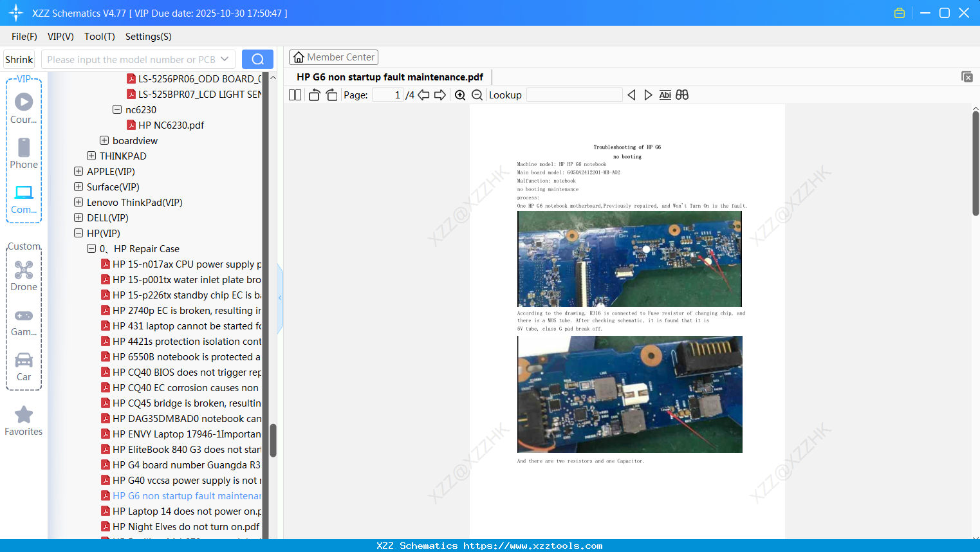980x552 pixels.
Task: Open model number dropdown arrow
Action: coord(225,59)
